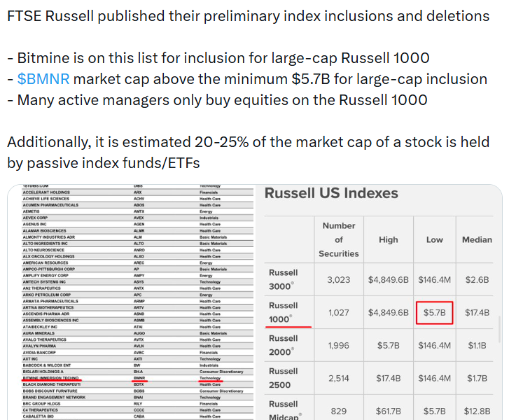Click the '1,996' securities count cell
The width and height of the screenshot is (509, 420).
339,345
